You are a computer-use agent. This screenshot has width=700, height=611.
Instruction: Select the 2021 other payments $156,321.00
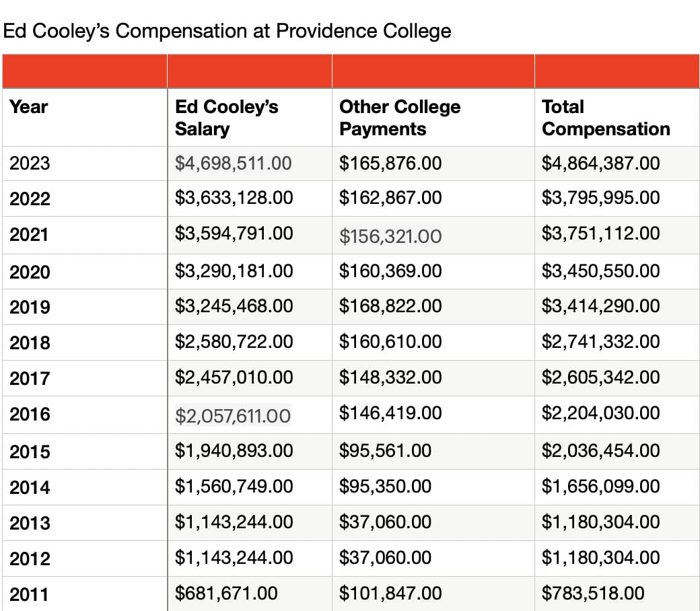390,236
